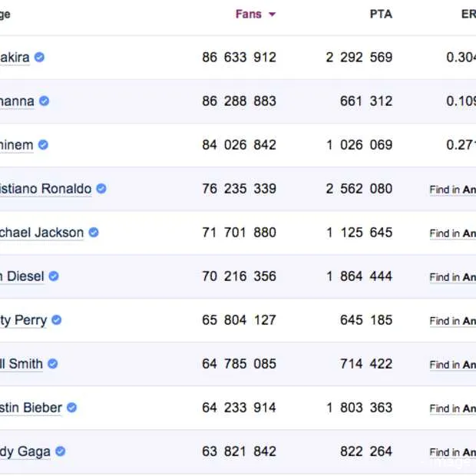476x476 pixels.
Task: Open the Katy Perry page link
Action: [23, 320]
